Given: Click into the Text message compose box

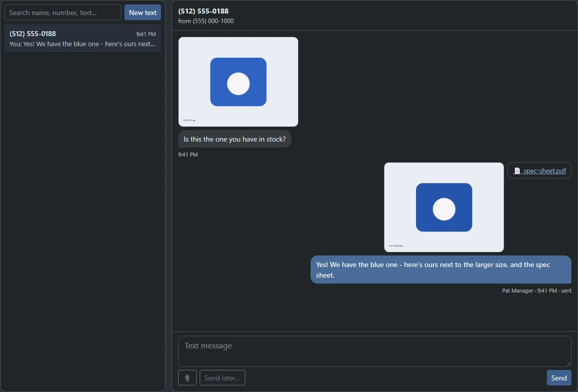Looking at the screenshot, I should pos(374,351).
